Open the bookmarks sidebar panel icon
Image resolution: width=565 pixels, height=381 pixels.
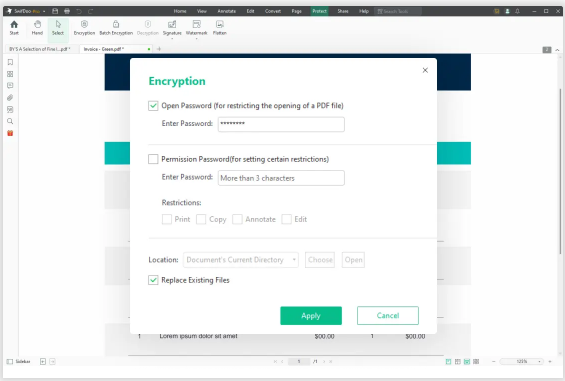[x=10, y=62]
